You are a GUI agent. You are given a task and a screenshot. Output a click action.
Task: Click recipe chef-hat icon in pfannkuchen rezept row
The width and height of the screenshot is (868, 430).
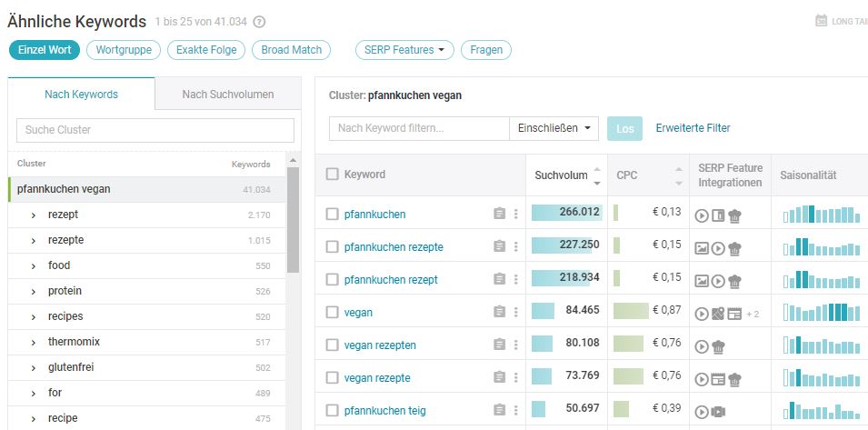pos(734,281)
